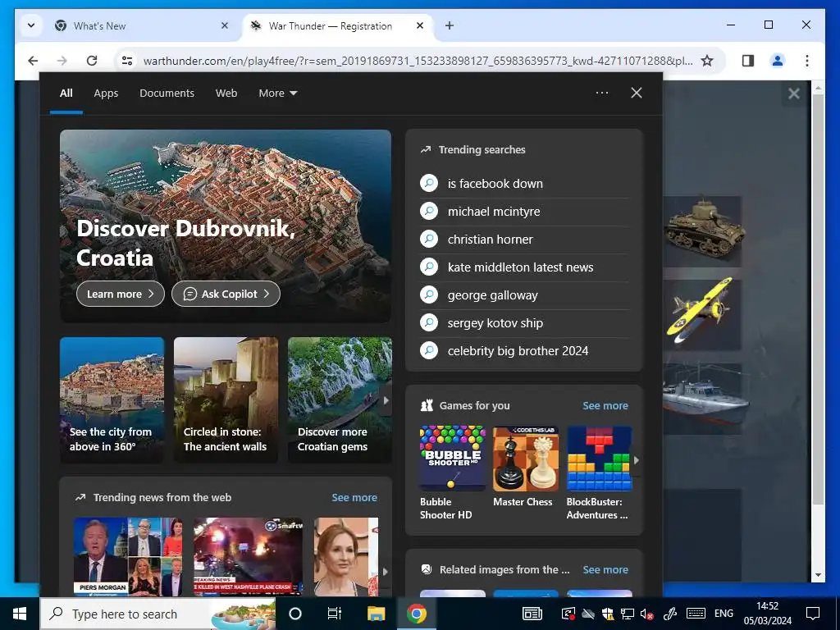Search trending george galloway

tap(525, 295)
